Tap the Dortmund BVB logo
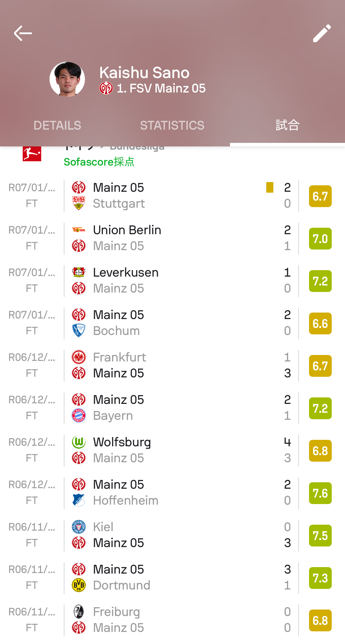The image size is (345, 644). [x=79, y=585]
